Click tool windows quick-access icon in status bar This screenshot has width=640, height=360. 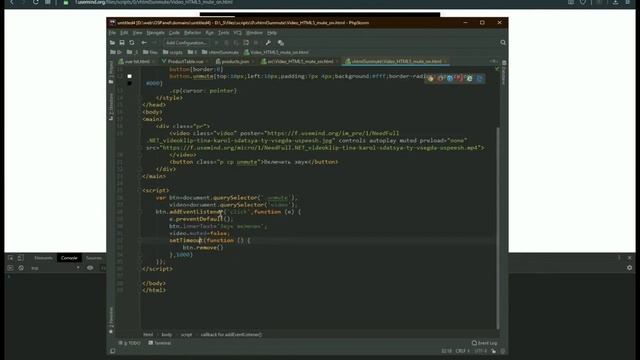click(x=113, y=351)
